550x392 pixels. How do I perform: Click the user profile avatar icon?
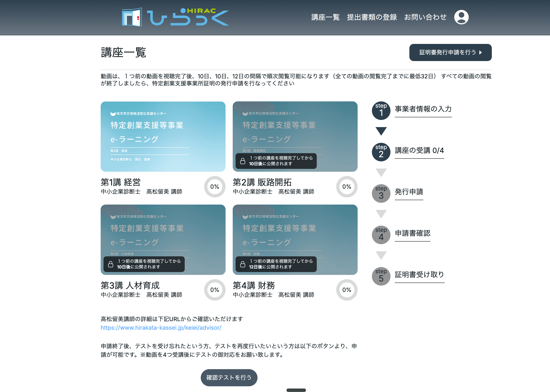pyautogui.click(x=461, y=17)
